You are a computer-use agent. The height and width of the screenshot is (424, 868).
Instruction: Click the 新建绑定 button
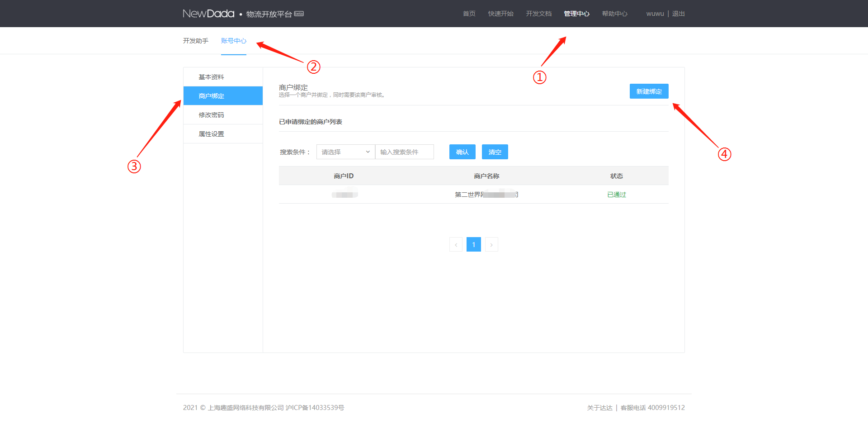(649, 91)
